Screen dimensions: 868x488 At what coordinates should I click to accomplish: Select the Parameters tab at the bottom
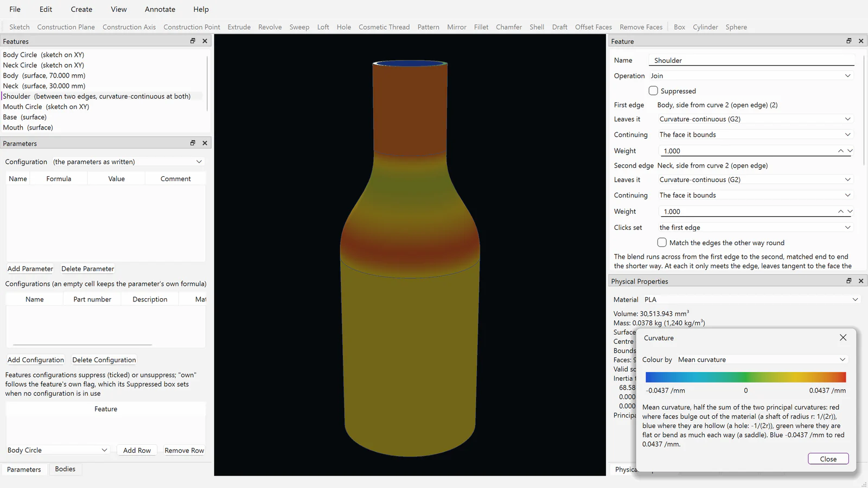pos(24,470)
